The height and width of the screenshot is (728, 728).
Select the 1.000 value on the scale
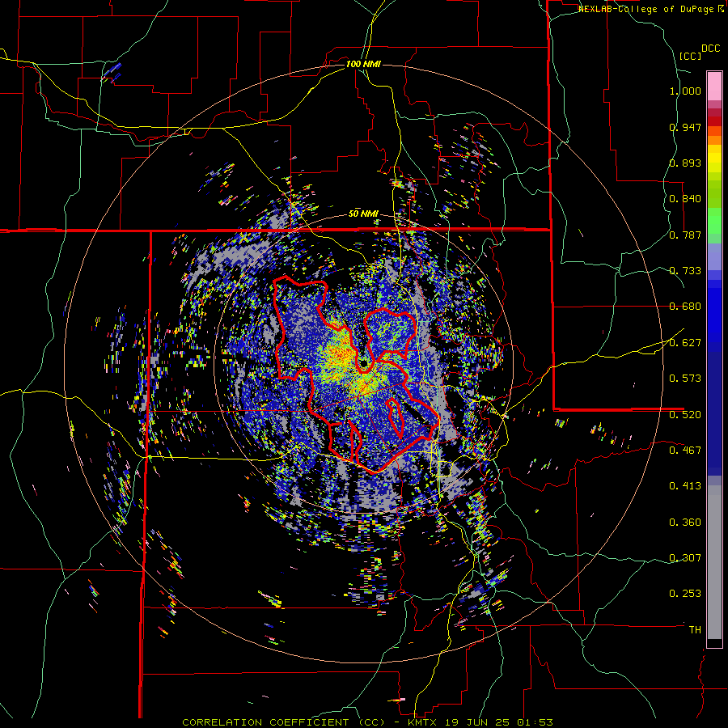[685, 91]
